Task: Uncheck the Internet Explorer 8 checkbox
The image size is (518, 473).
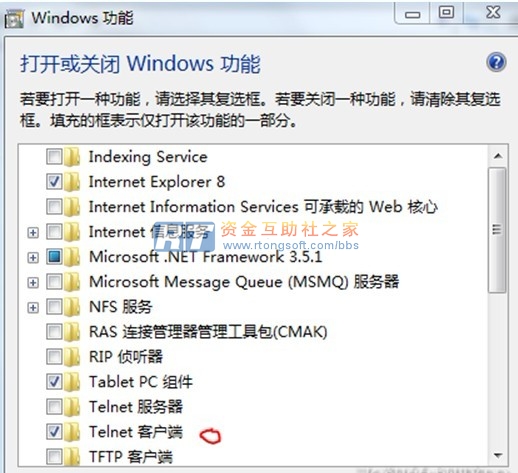Action: click(x=54, y=182)
